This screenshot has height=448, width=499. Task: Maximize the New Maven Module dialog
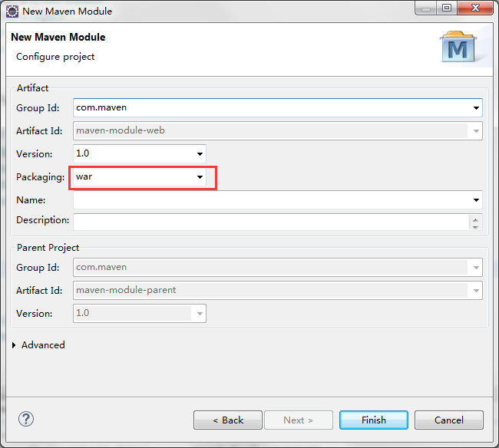click(x=447, y=8)
